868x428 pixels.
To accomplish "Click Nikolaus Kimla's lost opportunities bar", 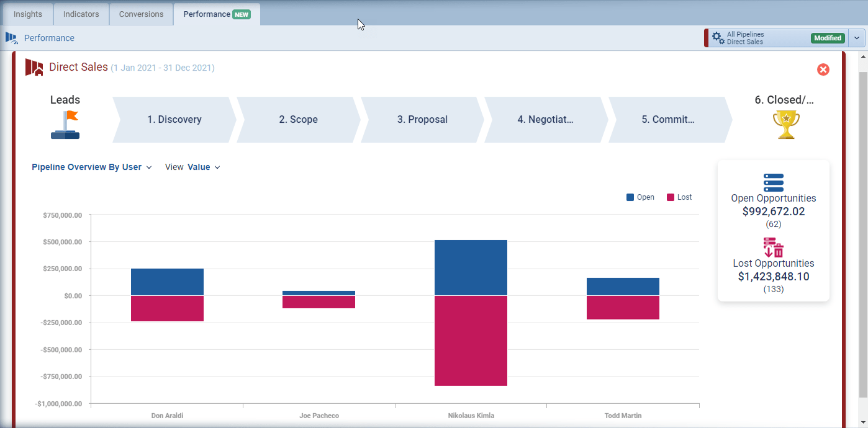I will [471, 340].
